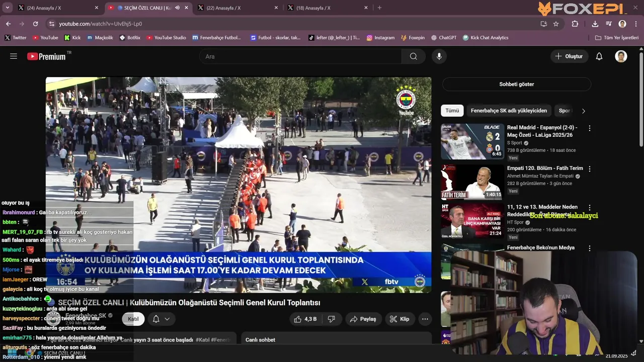Open the Tüm Yer İşaretleri folder

(616, 38)
